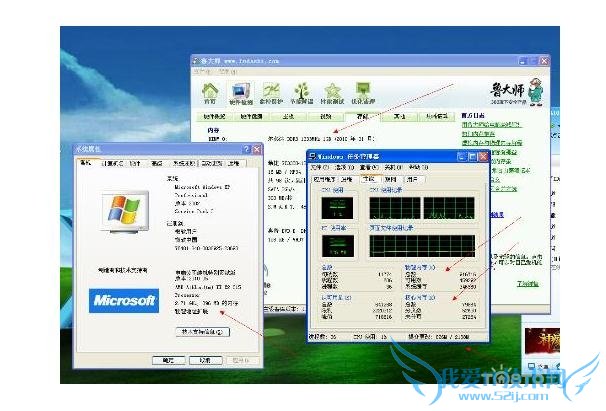Screen dimensions: 606x411
Task: Switch to the first Lu Dashi sub-tab (hardware overview)
Action: point(214,116)
